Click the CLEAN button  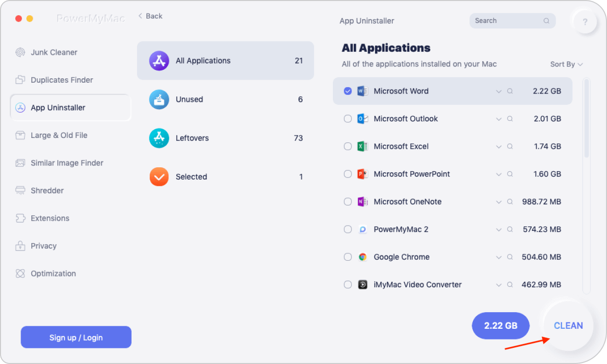(568, 325)
